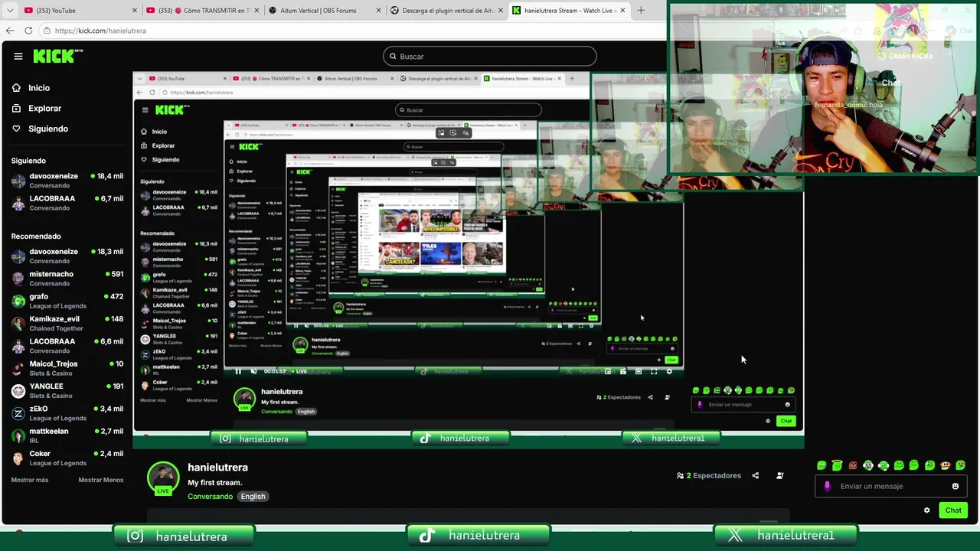Image resolution: width=980 pixels, height=551 pixels.
Task: Insert the headset emote above the large chat box
Action: 884,465
